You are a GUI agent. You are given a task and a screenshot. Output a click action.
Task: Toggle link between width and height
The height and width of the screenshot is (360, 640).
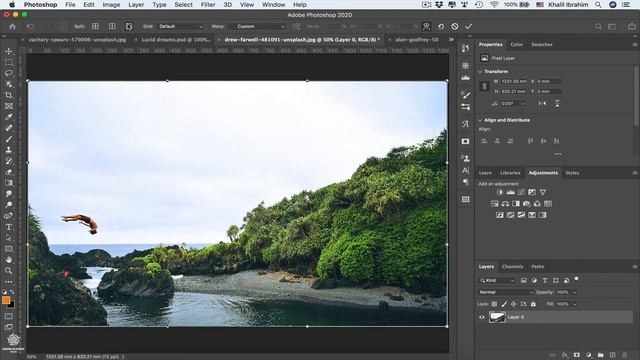(x=484, y=86)
